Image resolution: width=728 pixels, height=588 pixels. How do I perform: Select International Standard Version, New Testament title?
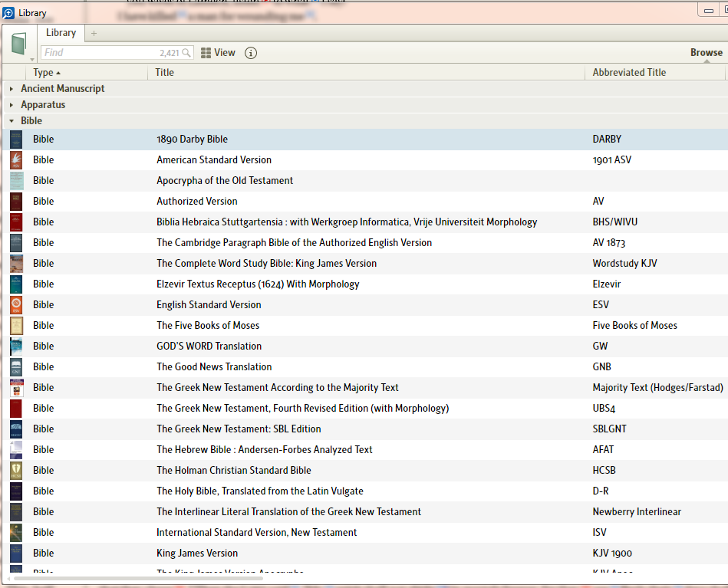tap(257, 532)
